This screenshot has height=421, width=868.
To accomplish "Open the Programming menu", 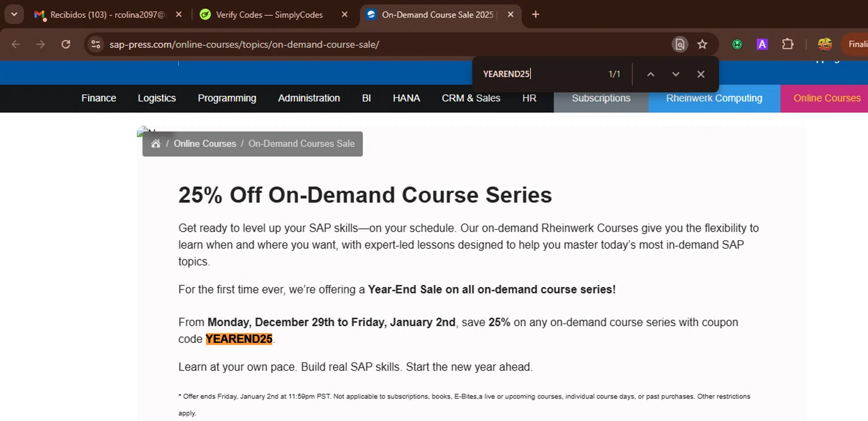I will click(227, 98).
